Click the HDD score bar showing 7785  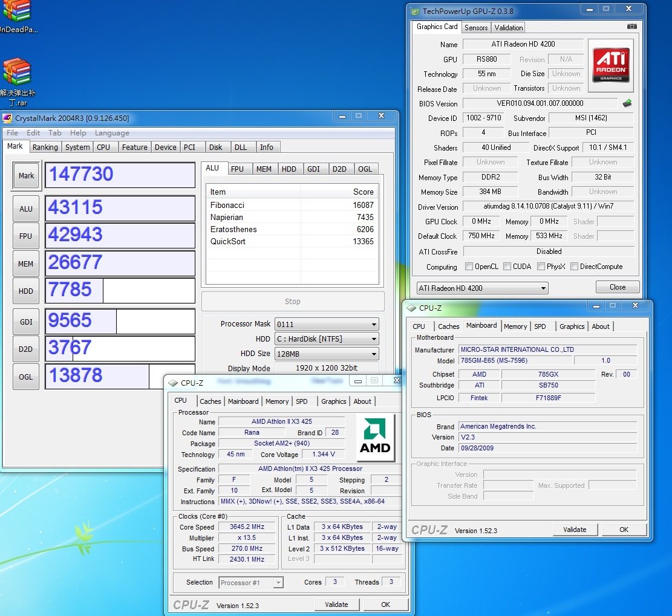(120, 291)
